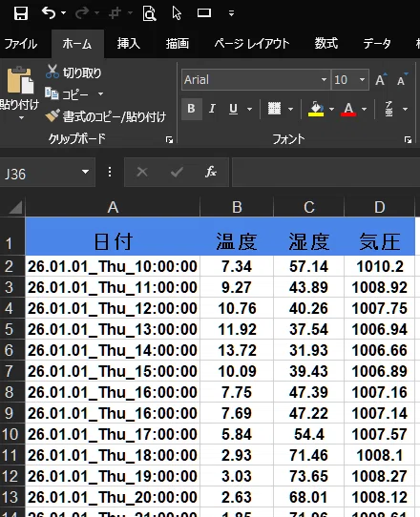Click 切り取り cut button

coord(73,72)
